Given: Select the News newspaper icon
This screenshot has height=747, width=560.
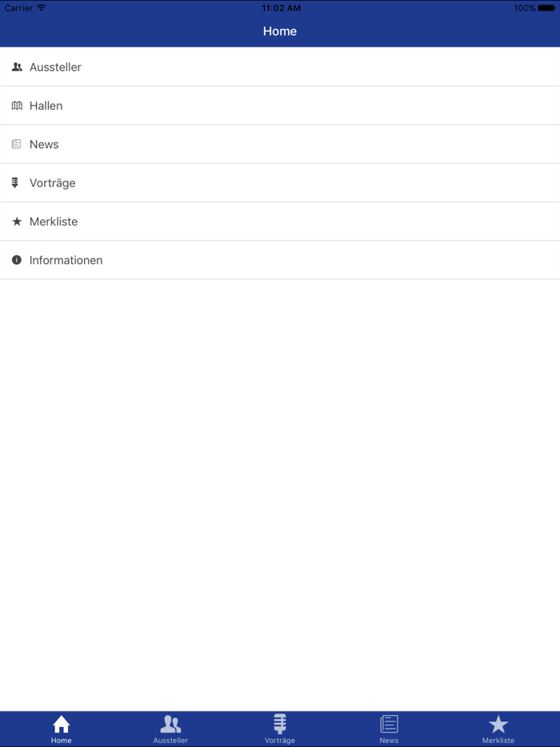Looking at the screenshot, I should pos(17,144).
